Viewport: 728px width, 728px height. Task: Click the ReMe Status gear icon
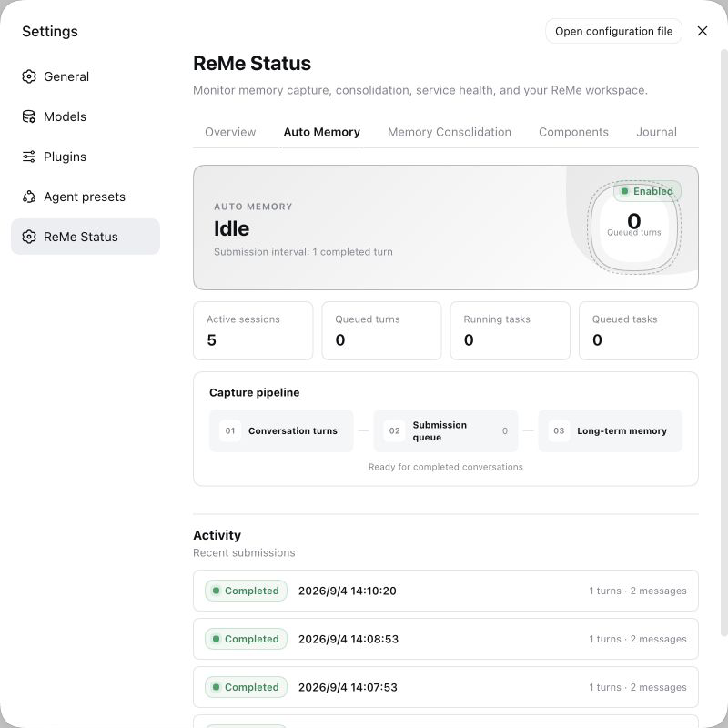point(29,237)
